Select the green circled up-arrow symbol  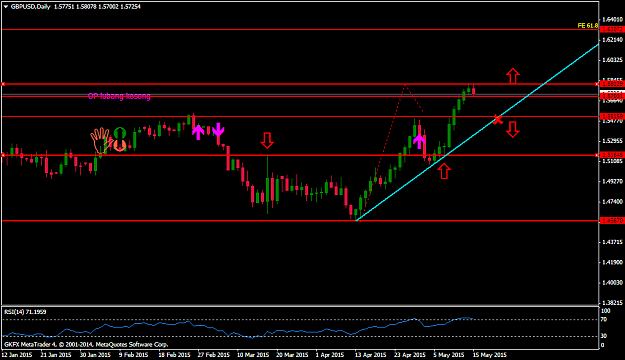(x=120, y=133)
